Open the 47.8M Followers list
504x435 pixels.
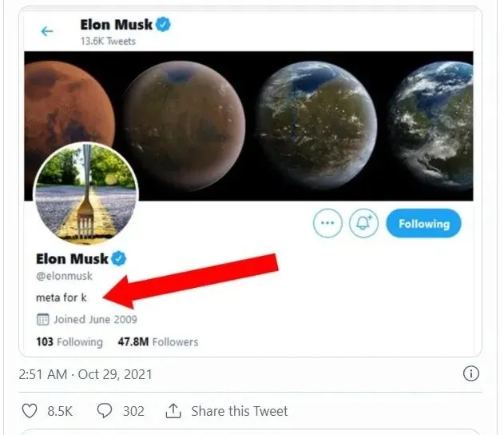(x=157, y=341)
